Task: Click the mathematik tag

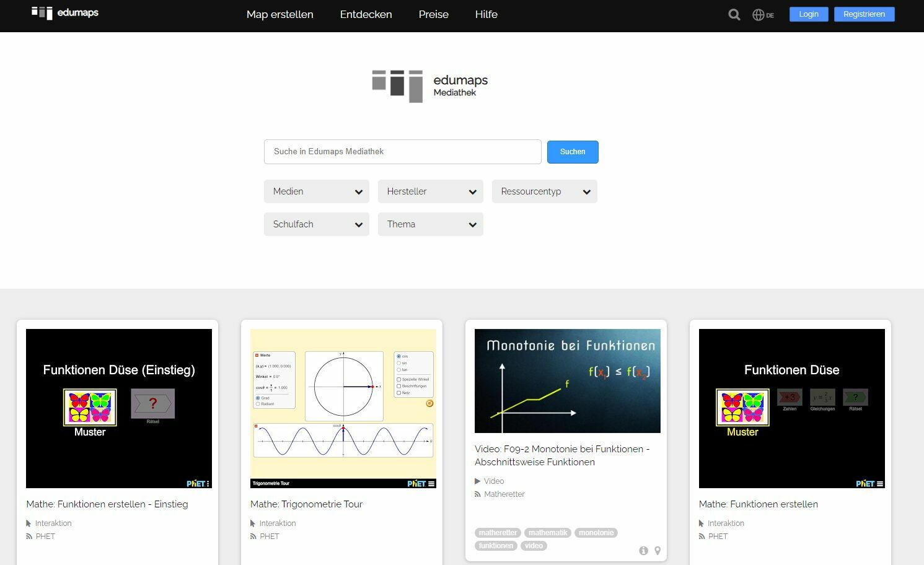Action: click(x=548, y=533)
